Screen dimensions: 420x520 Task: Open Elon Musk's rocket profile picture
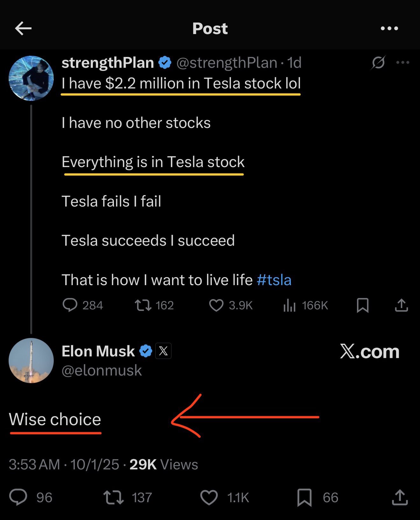click(31, 361)
